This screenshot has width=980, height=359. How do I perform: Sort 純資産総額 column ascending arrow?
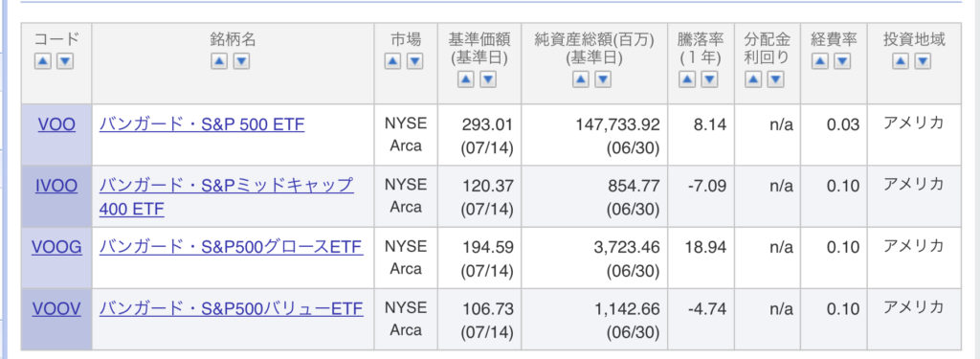point(580,80)
